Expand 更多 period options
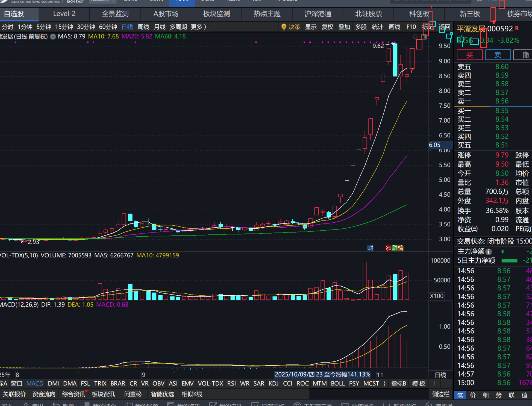 click(x=198, y=27)
